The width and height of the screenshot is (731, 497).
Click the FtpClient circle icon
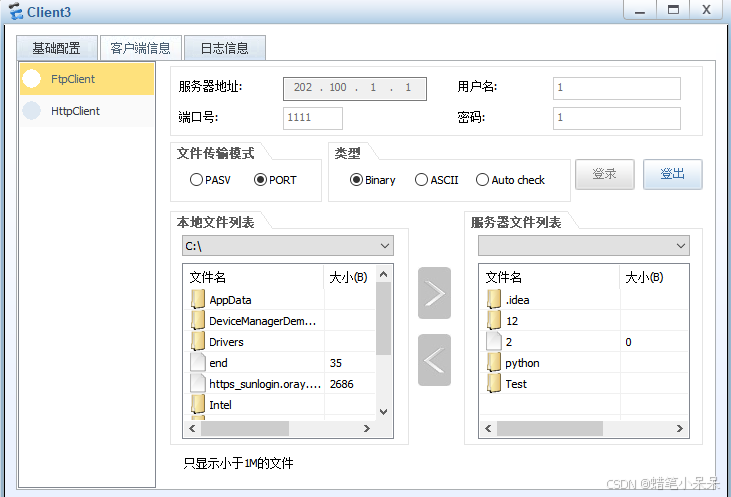(x=32, y=78)
